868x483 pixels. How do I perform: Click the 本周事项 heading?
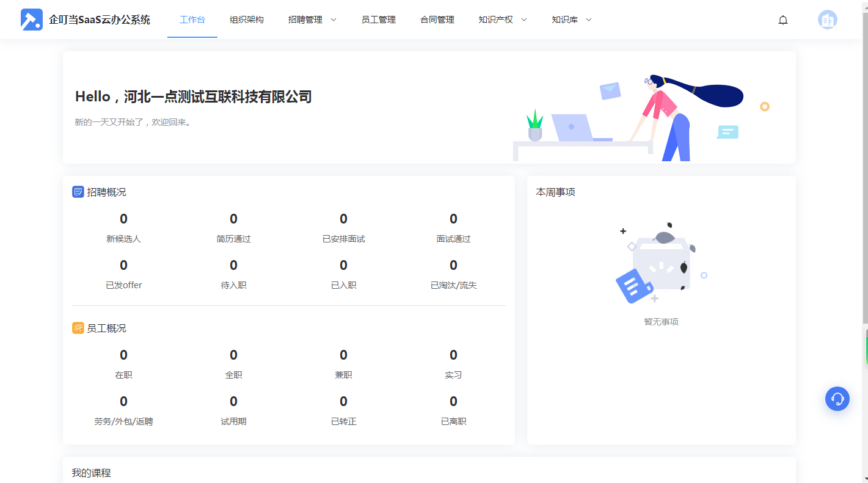tap(555, 192)
